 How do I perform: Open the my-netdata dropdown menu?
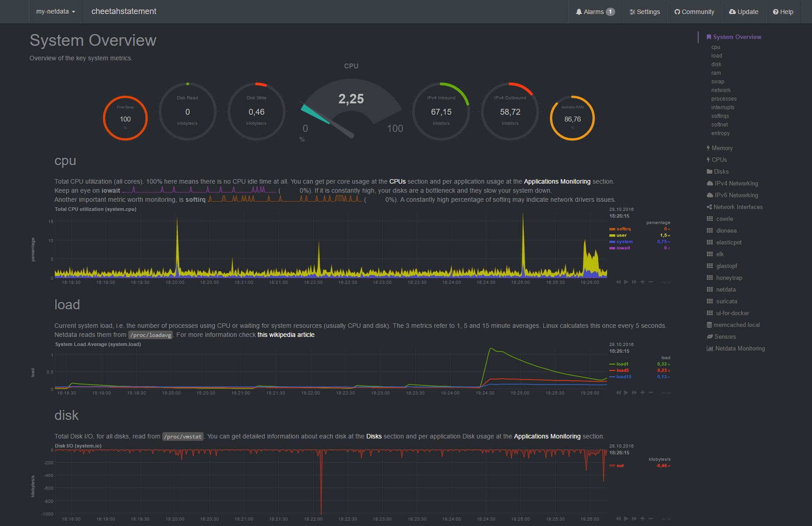[55, 12]
